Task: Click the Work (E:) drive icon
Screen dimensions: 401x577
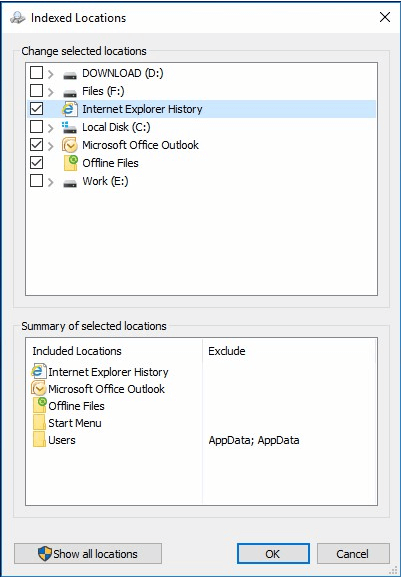Action: (70, 183)
